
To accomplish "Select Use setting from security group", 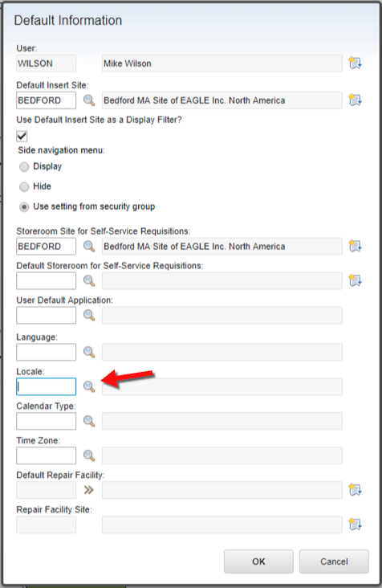I will (x=24, y=207).
